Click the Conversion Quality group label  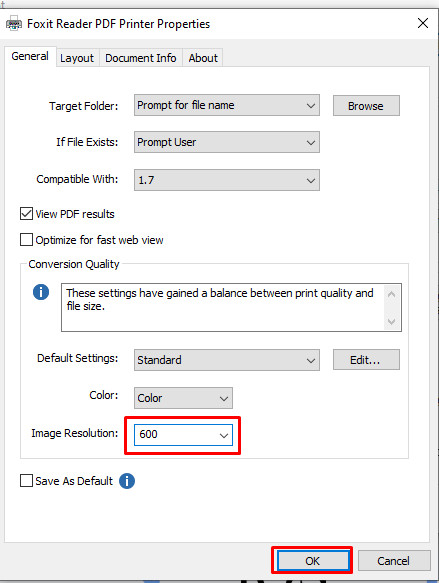click(x=74, y=264)
